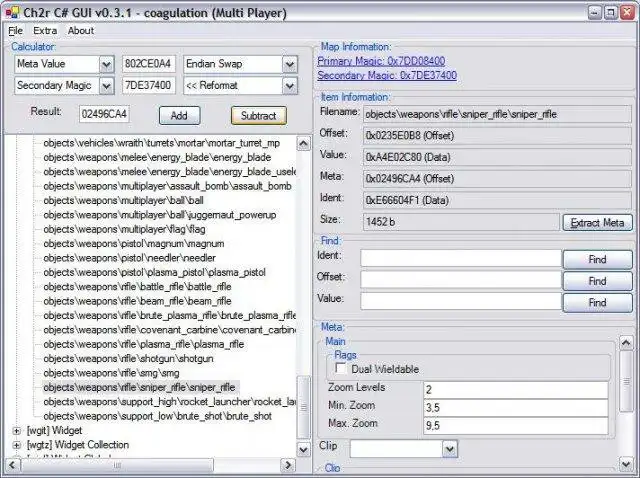Click the 7DE37400 calculator input field
This screenshot has height=478, width=640.
coord(149,86)
